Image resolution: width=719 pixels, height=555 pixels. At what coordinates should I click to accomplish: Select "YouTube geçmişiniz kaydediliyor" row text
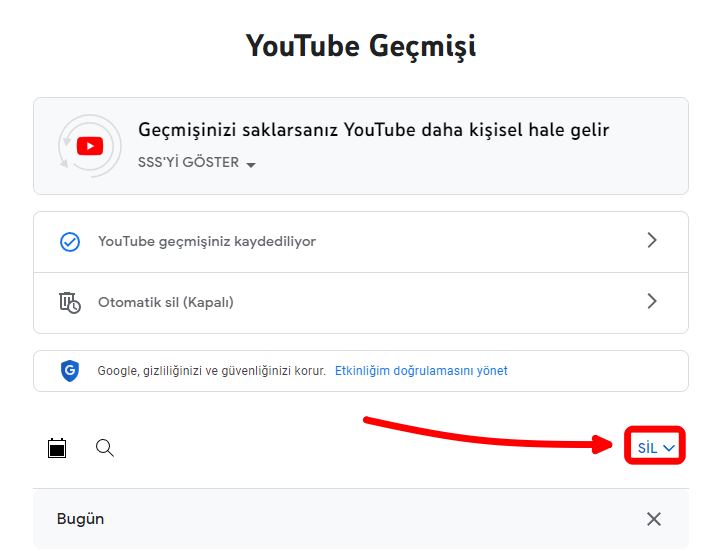click(x=206, y=242)
